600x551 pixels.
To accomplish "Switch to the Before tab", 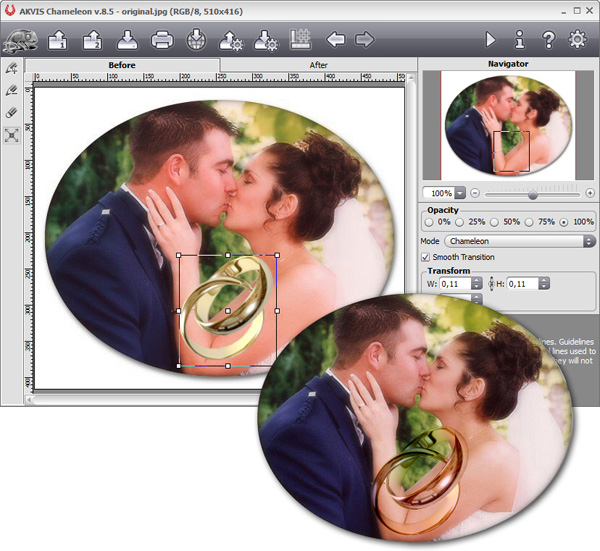I will (x=122, y=65).
